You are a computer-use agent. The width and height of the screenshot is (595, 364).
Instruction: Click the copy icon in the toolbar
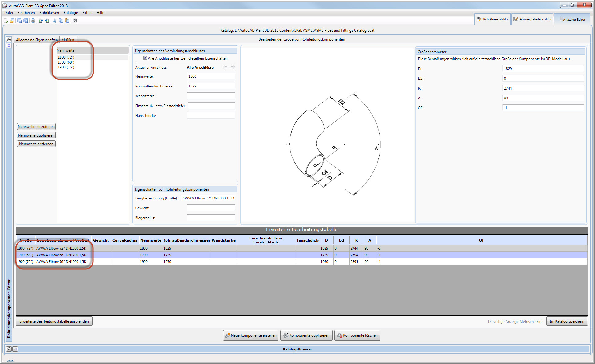click(x=61, y=21)
